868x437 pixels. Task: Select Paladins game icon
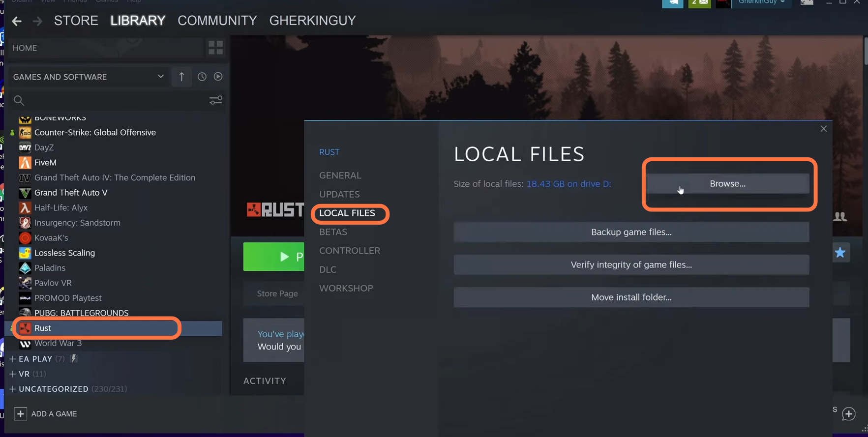[x=25, y=268]
